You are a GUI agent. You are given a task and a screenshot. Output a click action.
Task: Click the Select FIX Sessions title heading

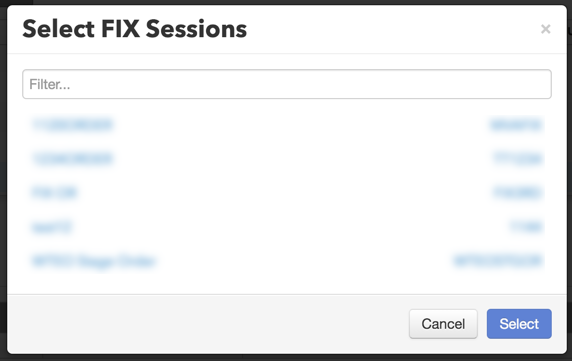click(x=135, y=29)
